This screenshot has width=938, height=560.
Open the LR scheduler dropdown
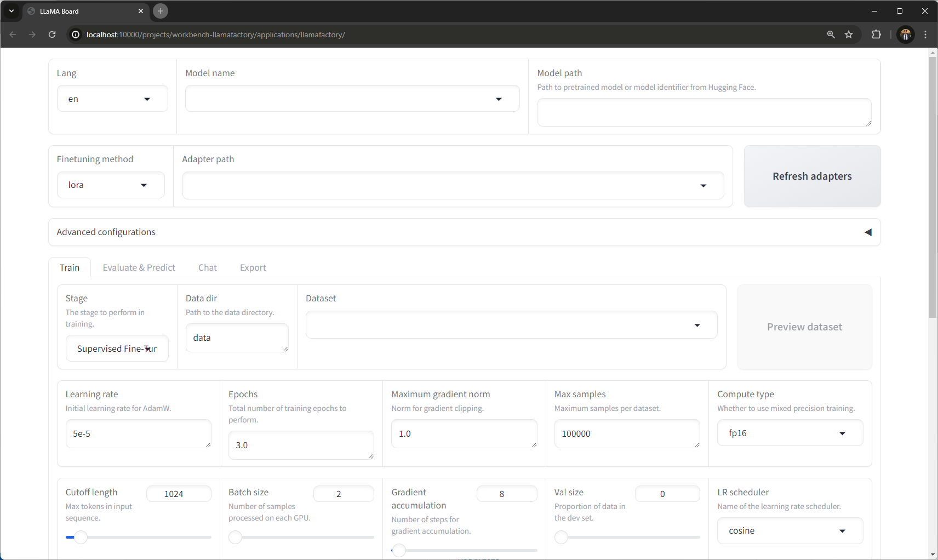tap(790, 530)
